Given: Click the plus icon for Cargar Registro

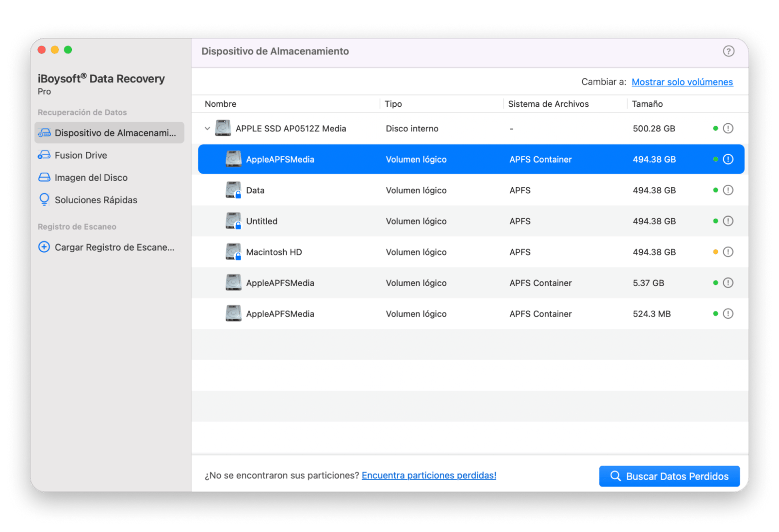Looking at the screenshot, I should tap(44, 247).
